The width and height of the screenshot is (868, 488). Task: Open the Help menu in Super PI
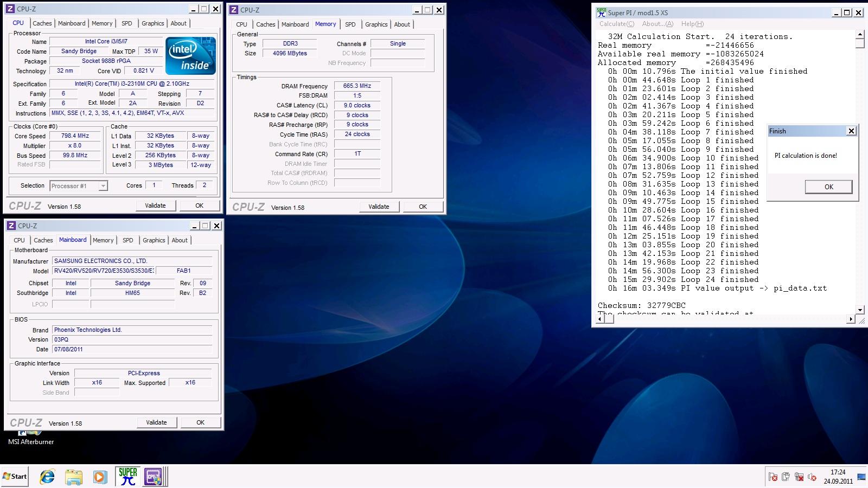tap(692, 24)
